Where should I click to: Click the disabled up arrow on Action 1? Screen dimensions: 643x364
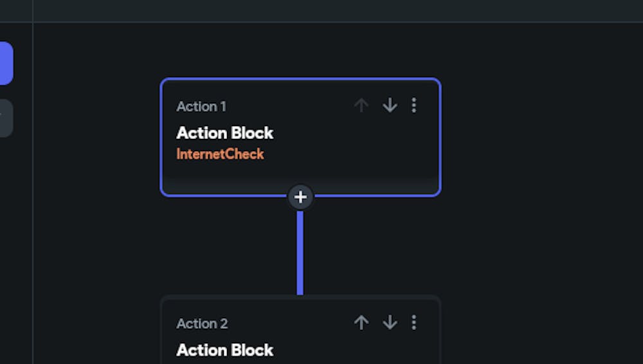(361, 105)
